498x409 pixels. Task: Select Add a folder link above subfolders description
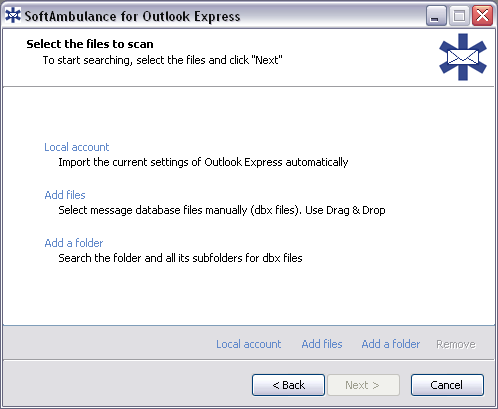74,243
